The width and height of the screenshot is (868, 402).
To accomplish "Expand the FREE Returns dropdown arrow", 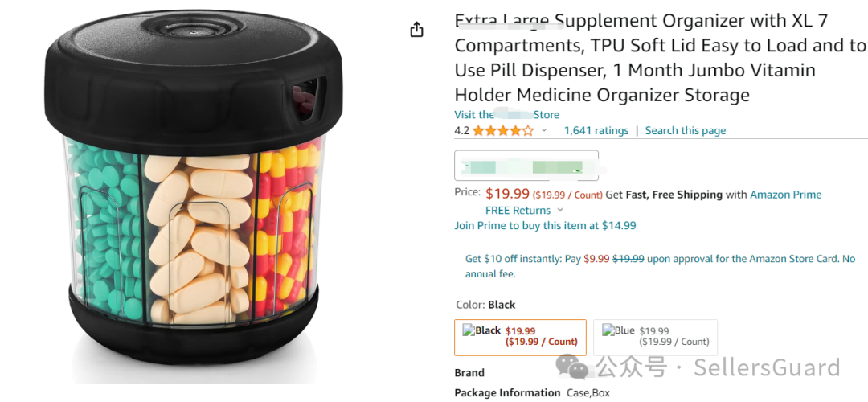I will pos(560,211).
